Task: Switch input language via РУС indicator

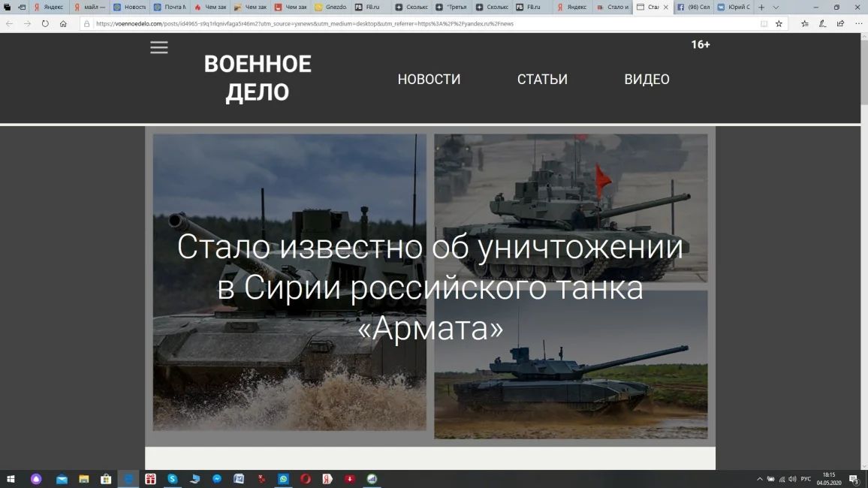Action: coord(806,479)
